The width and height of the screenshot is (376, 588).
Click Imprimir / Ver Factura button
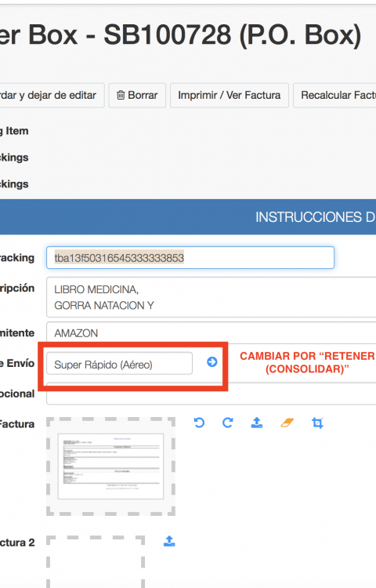230,95
